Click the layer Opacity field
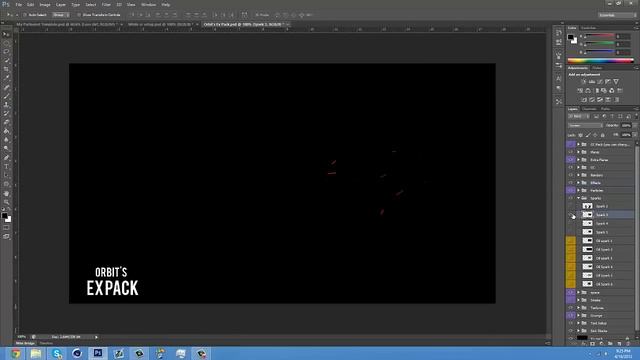The image size is (640, 360). pos(627,126)
